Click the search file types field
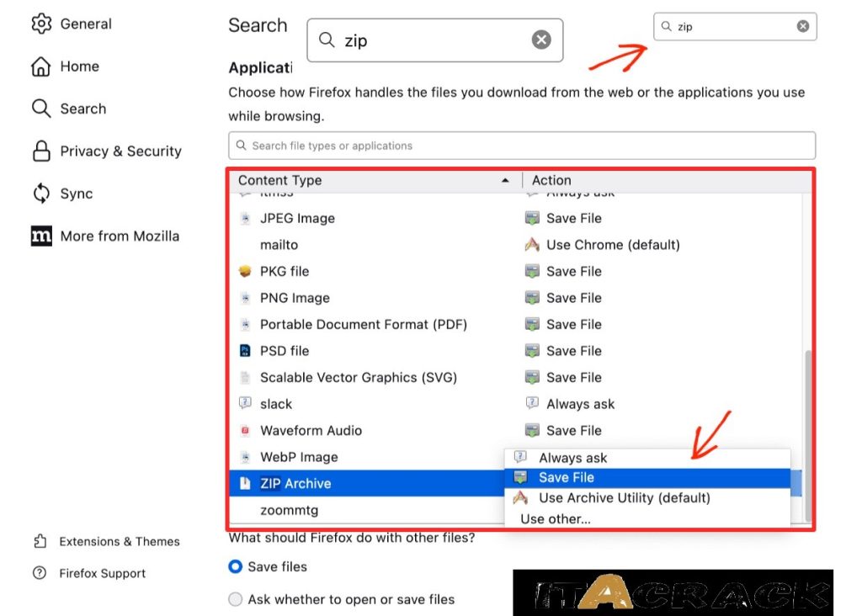Image resolution: width=862 pixels, height=616 pixels. (522, 145)
